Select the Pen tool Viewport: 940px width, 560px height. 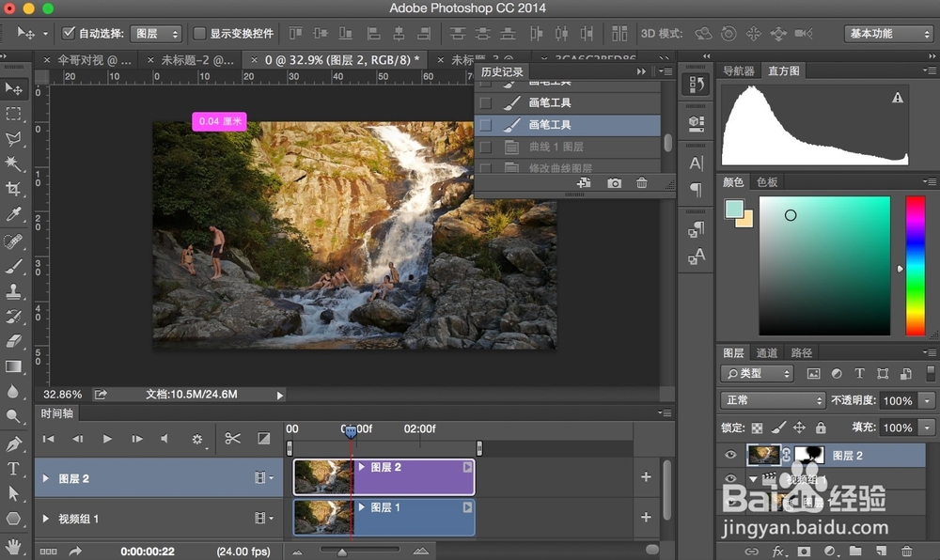click(x=13, y=443)
